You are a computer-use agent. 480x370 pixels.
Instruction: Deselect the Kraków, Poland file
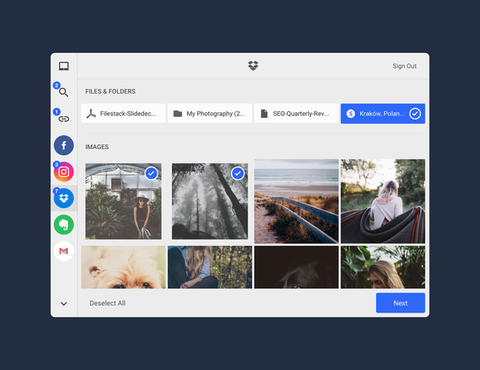click(x=383, y=114)
